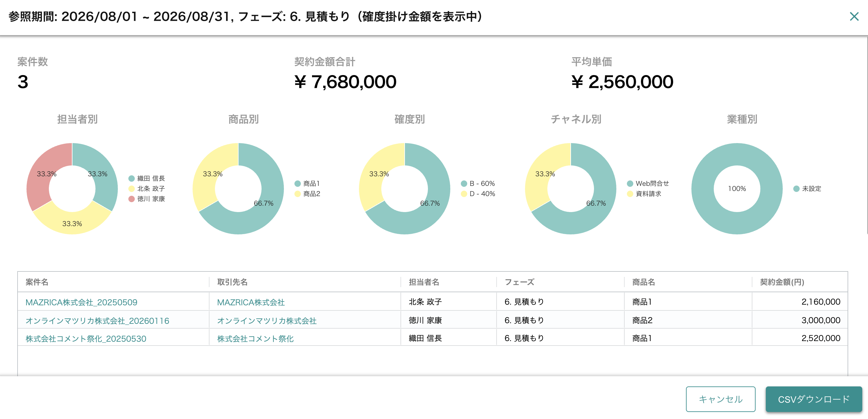Toggle 織田 信長 legend color dot

coord(131,178)
